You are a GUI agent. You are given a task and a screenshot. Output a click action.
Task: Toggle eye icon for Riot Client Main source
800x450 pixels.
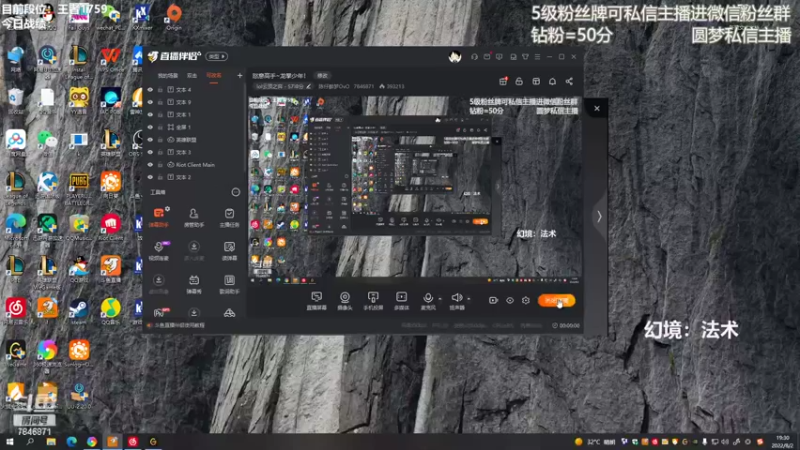tap(150, 165)
